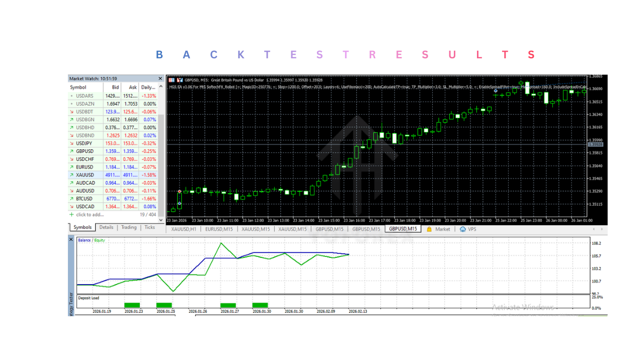Close the Strategy Tester panel
The image size is (644, 362).
tap(71, 240)
